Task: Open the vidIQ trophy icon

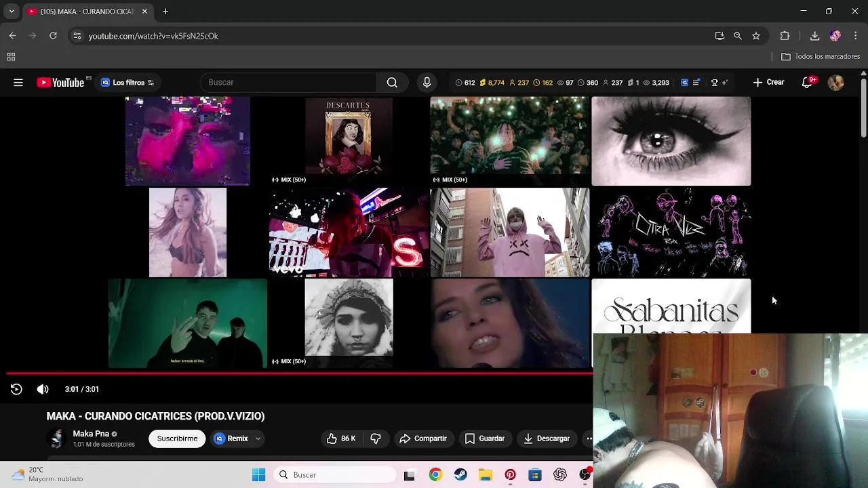Action: pyautogui.click(x=714, y=83)
